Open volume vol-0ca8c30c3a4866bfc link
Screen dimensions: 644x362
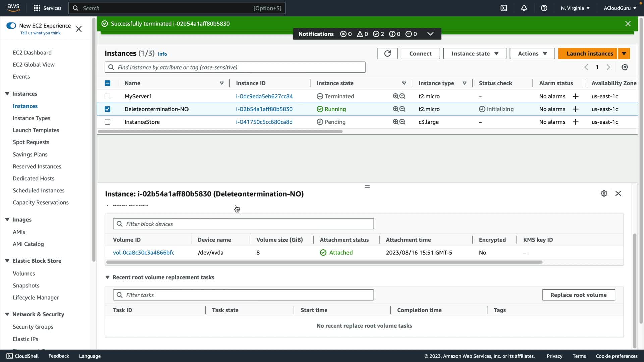(144, 253)
